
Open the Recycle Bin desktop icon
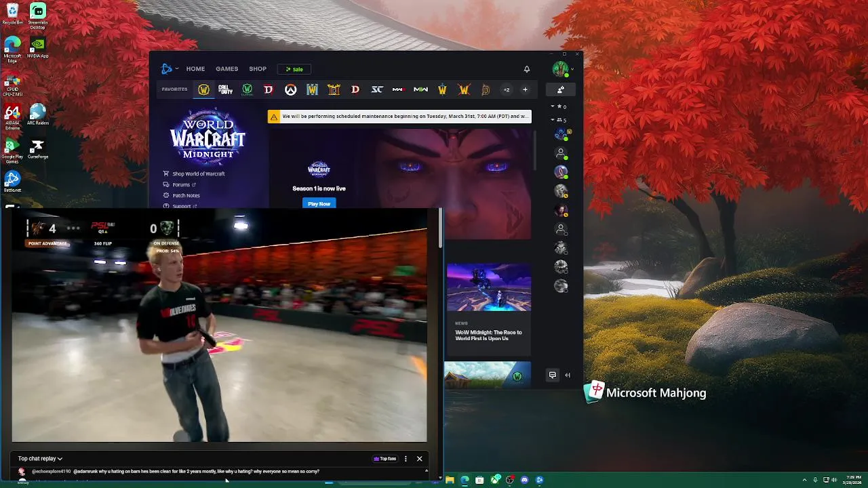click(12, 14)
